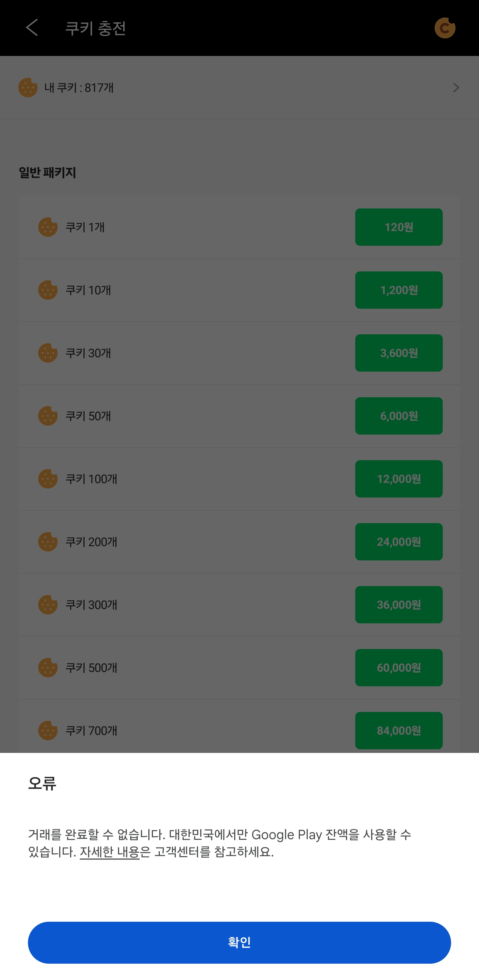Image resolution: width=479 pixels, height=980 pixels.
Task: Confirm the error with 확인 button
Action: tap(239, 942)
